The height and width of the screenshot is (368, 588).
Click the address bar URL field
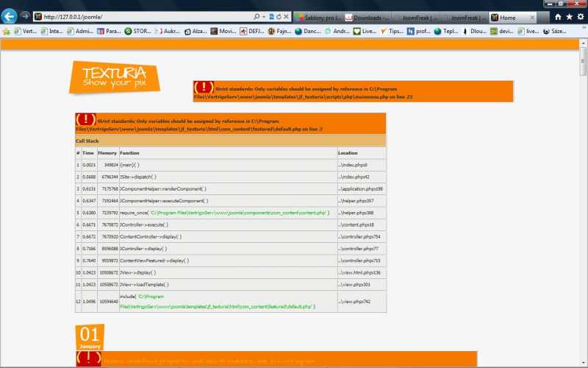[x=147, y=16]
